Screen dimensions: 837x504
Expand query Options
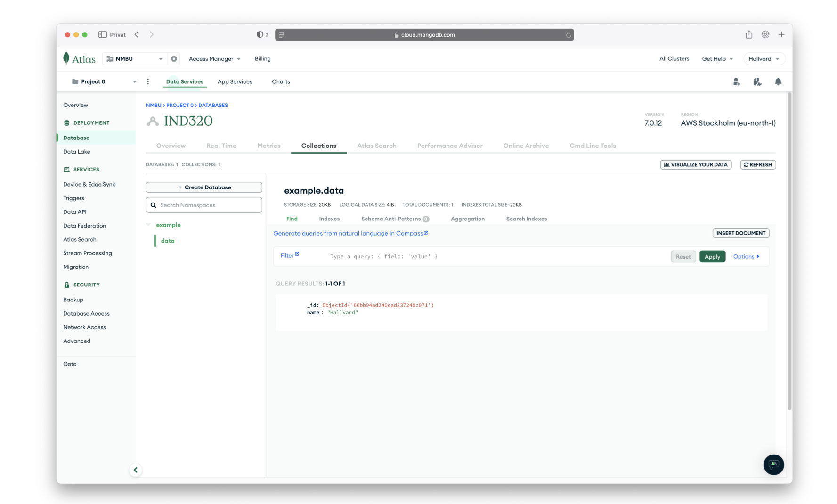click(x=747, y=256)
